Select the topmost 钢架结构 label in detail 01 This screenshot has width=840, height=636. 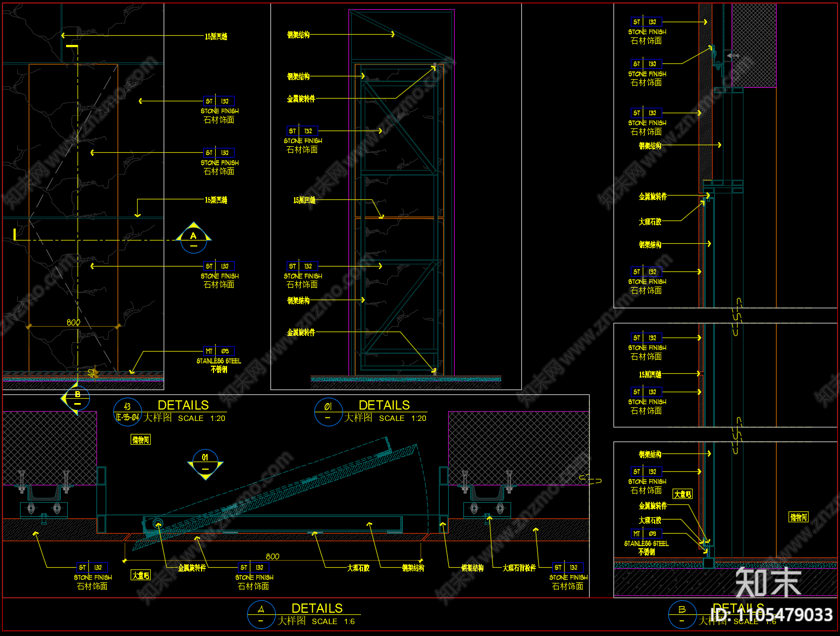tap(299, 35)
